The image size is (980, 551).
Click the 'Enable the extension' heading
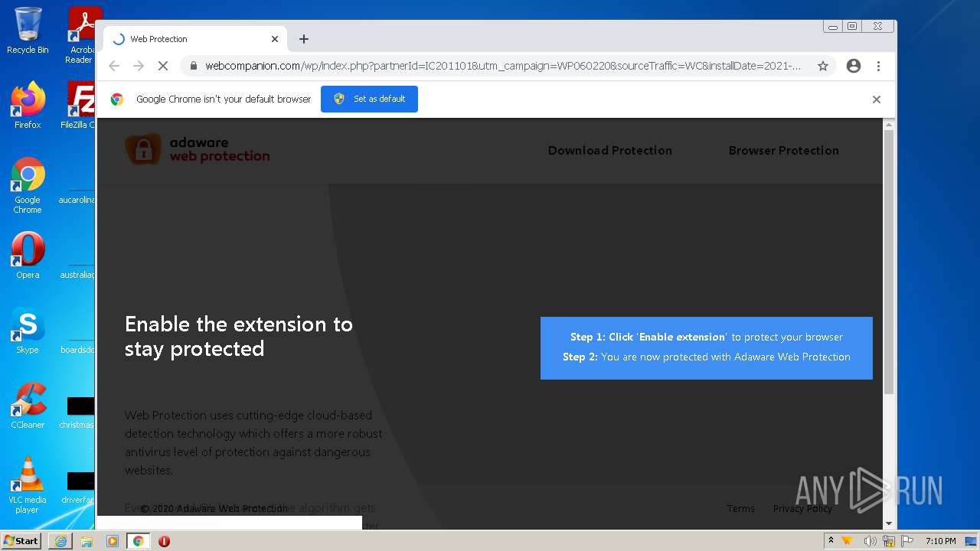pyautogui.click(x=239, y=336)
